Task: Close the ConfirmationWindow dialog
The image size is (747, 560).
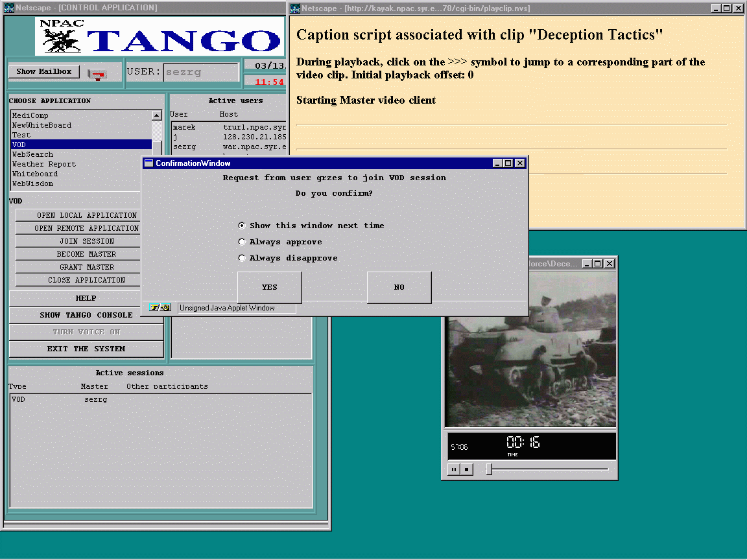Action: (520, 163)
